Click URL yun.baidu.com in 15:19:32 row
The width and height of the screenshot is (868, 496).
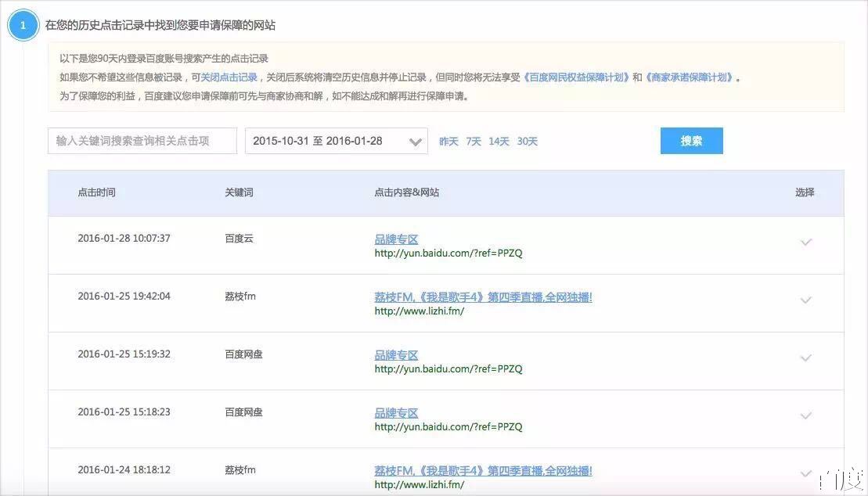[x=448, y=368]
